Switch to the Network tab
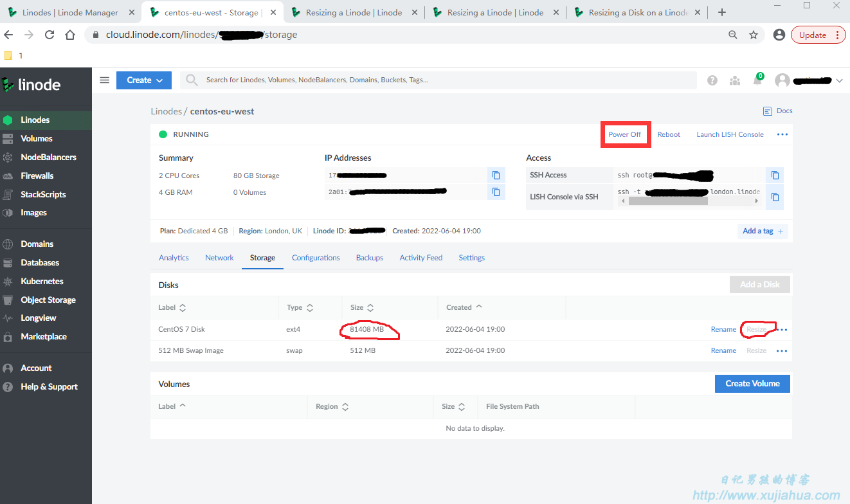850x504 pixels. pos(219,258)
